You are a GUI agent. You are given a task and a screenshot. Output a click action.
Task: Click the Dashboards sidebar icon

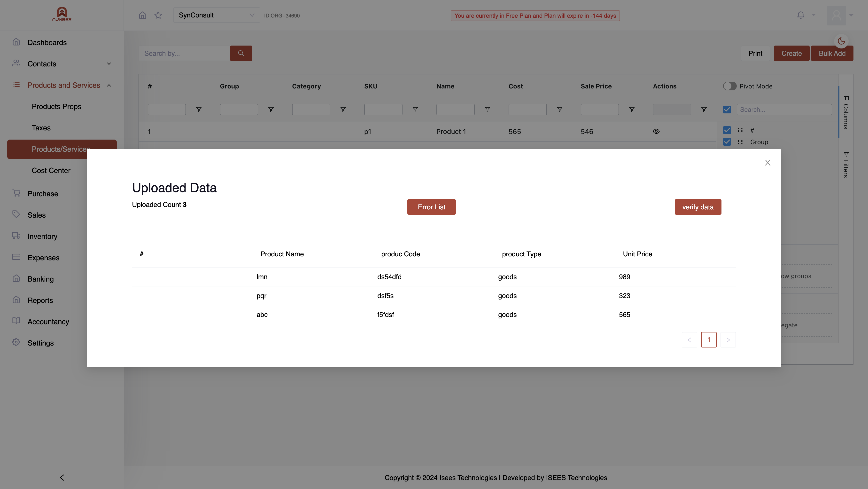click(16, 42)
